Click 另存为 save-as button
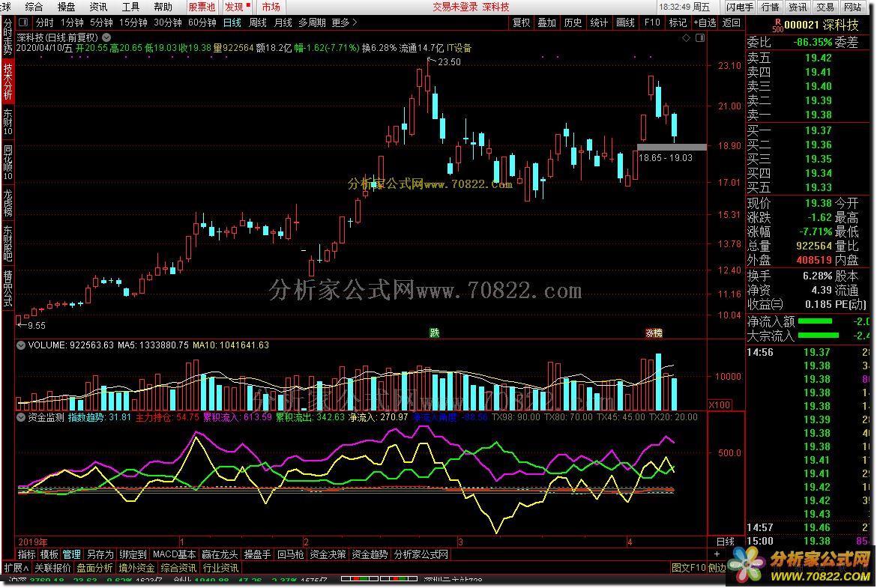The height and width of the screenshot is (588, 877). pyautogui.click(x=100, y=554)
